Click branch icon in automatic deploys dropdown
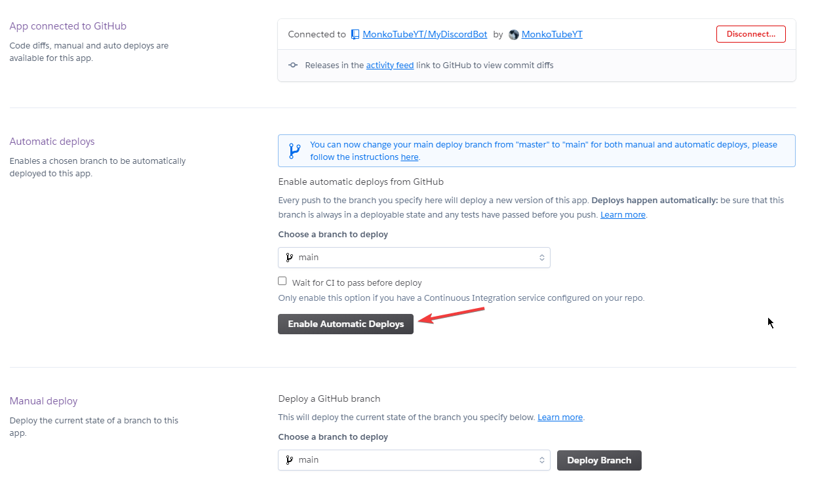Image resolution: width=816 pixels, height=504 pixels. pyautogui.click(x=290, y=258)
